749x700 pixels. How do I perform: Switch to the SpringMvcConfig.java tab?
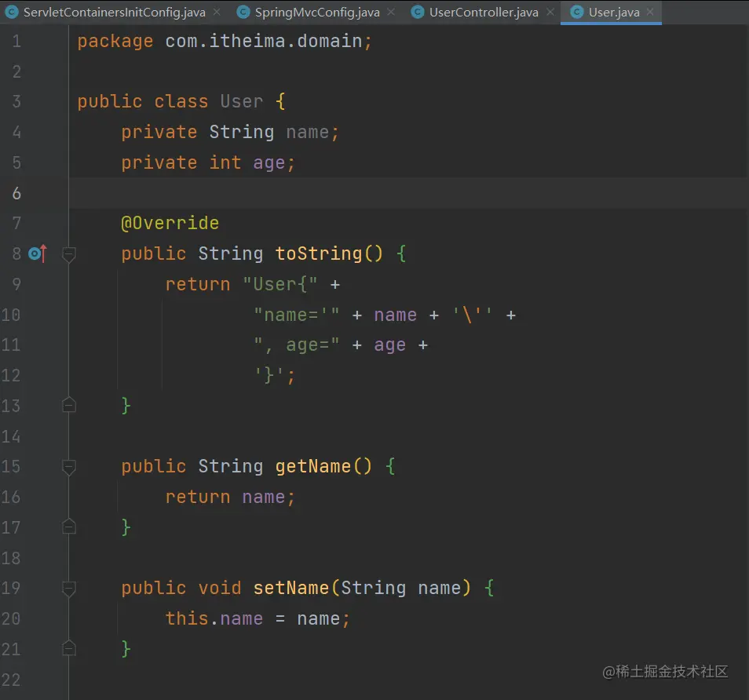317,13
